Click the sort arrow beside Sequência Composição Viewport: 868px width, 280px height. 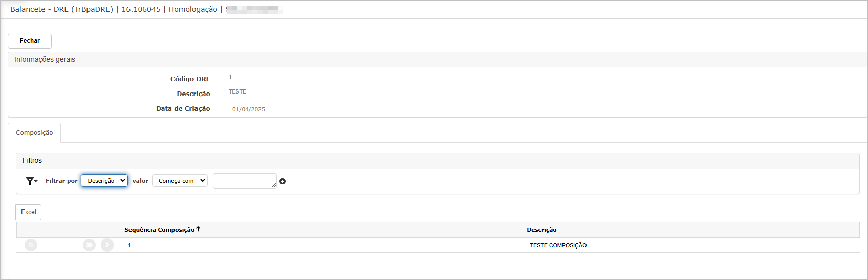198,229
